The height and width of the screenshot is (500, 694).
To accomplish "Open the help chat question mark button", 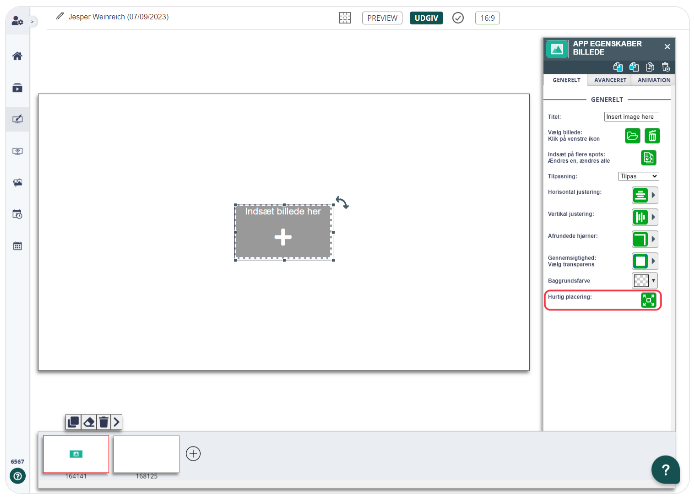I will tap(665, 470).
